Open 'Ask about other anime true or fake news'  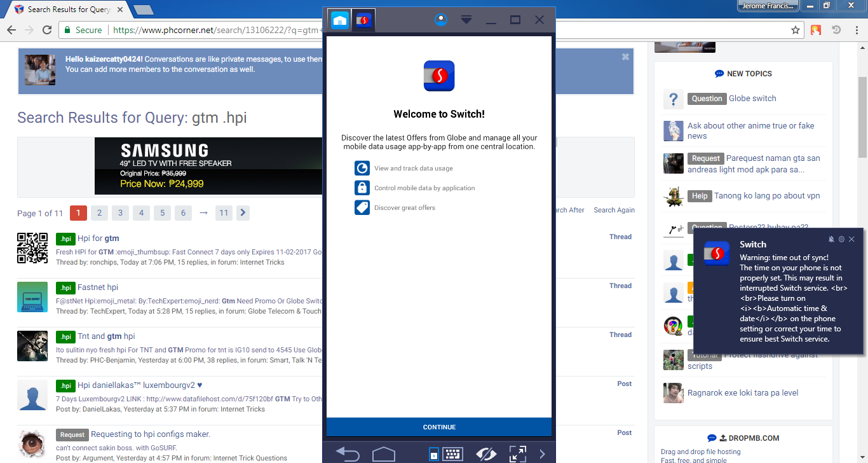(x=751, y=130)
